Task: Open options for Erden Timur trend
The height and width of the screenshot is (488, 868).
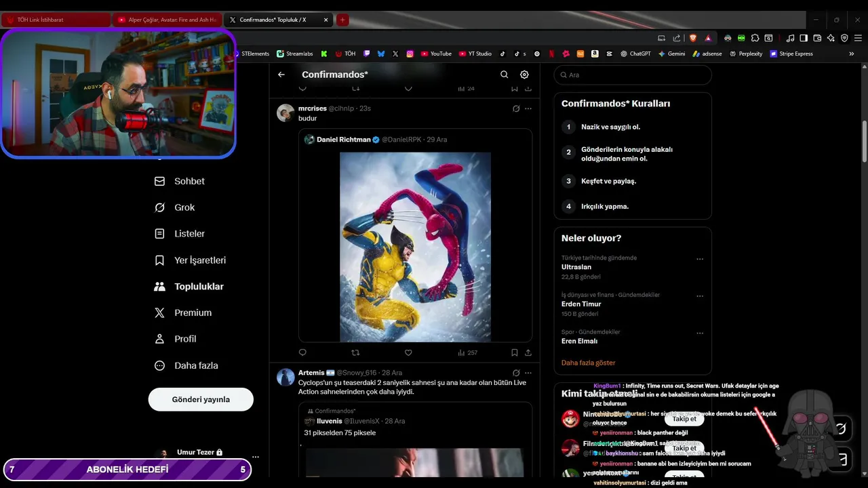Action: tap(700, 296)
